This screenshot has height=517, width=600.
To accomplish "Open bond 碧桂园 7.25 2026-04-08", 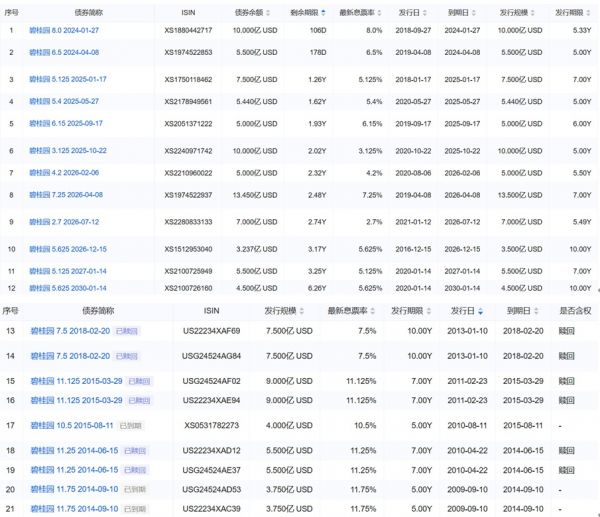I will 66,195.
